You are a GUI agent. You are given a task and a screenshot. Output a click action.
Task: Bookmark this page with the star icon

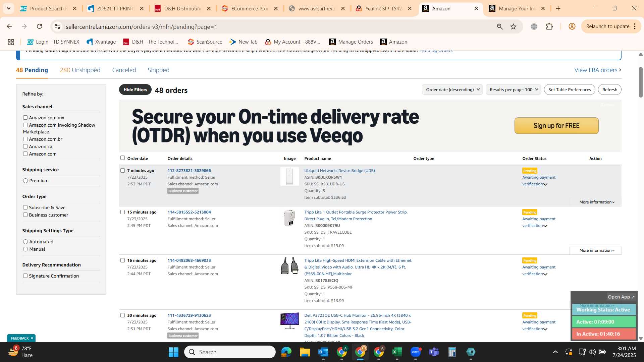point(513,26)
